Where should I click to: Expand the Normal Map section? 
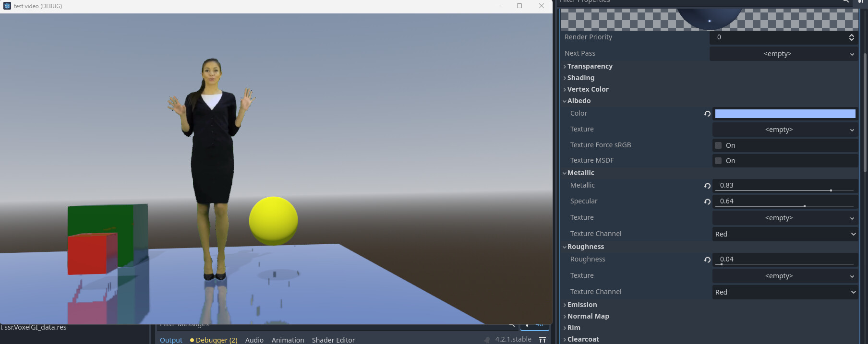pyautogui.click(x=588, y=316)
